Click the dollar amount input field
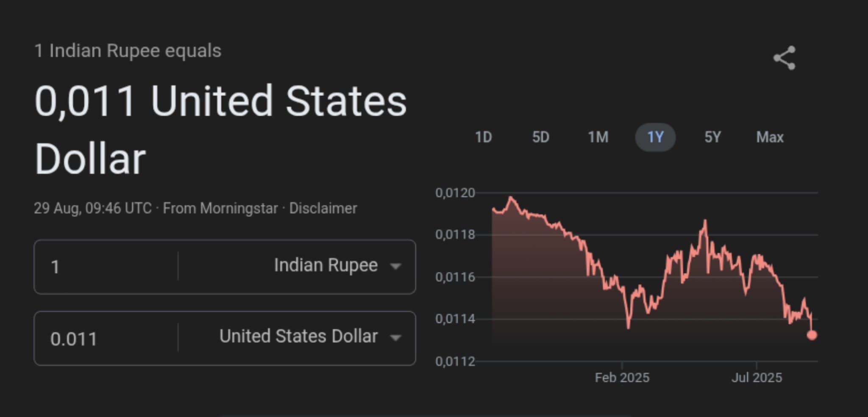This screenshot has height=417, width=868. tap(106, 338)
